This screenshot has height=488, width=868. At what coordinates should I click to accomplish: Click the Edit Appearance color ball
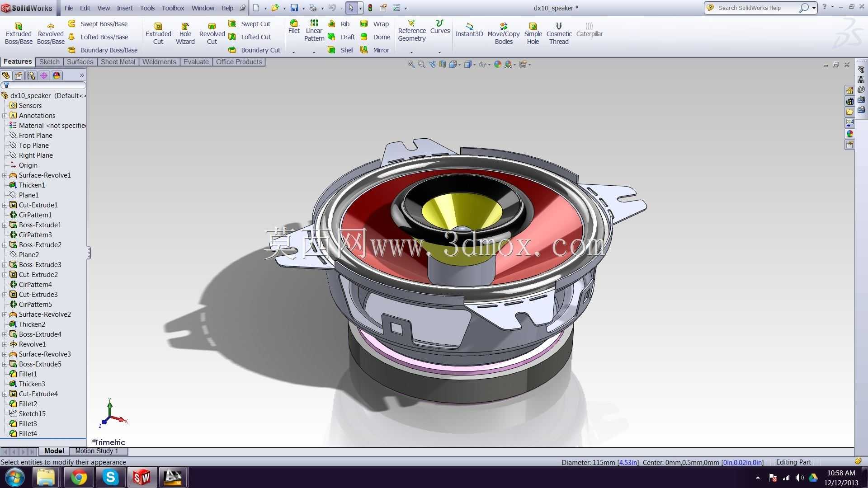point(497,65)
